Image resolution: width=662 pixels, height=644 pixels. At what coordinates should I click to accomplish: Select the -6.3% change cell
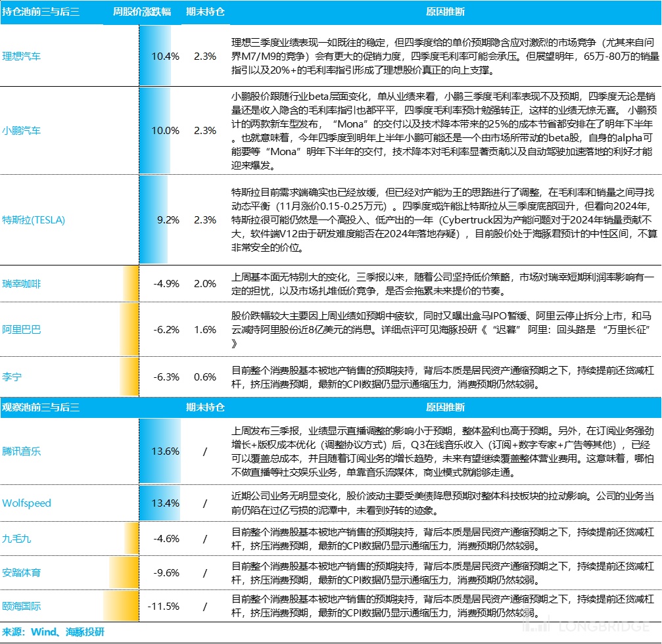click(166, 377)
